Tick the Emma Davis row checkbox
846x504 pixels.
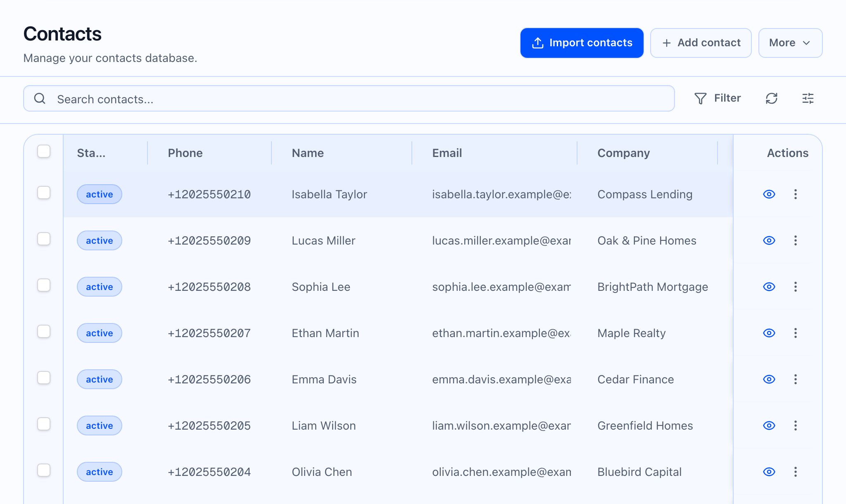[44, 378]
